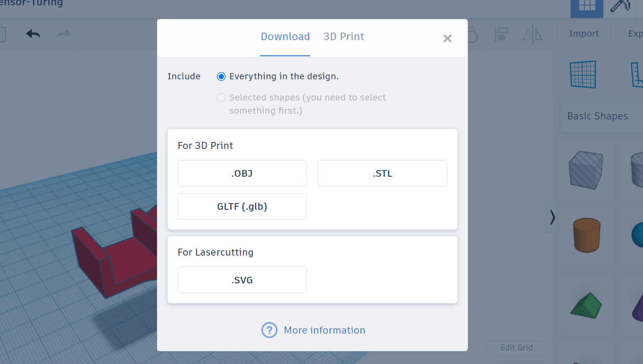
Task: Select the Delete (trash) tool
Action: point(4,33)
